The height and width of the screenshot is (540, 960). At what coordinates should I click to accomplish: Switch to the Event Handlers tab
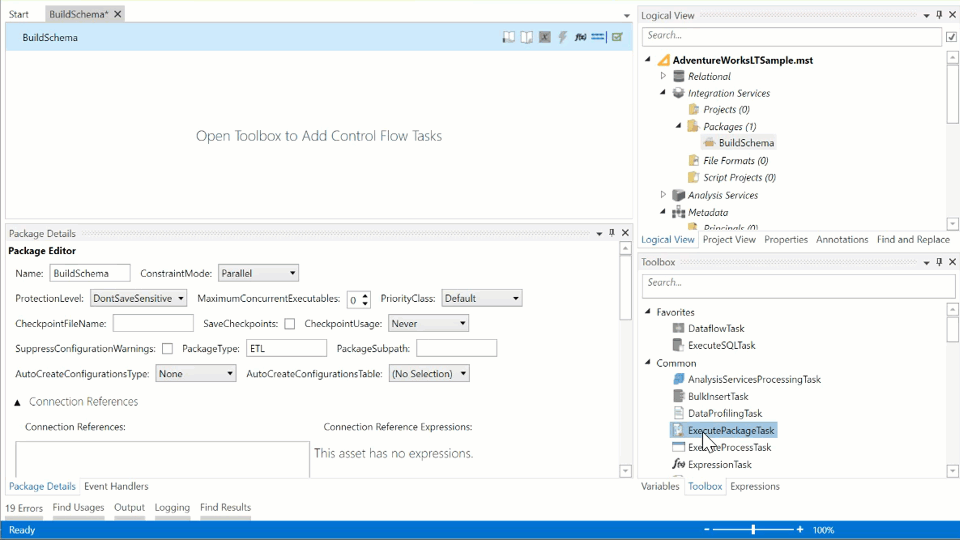coord(116,486)
